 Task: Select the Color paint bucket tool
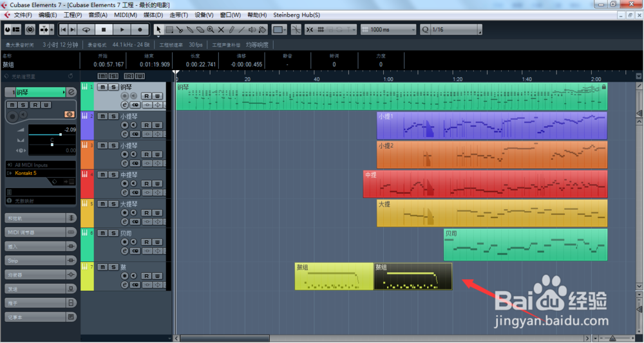(x=263, y=30)
